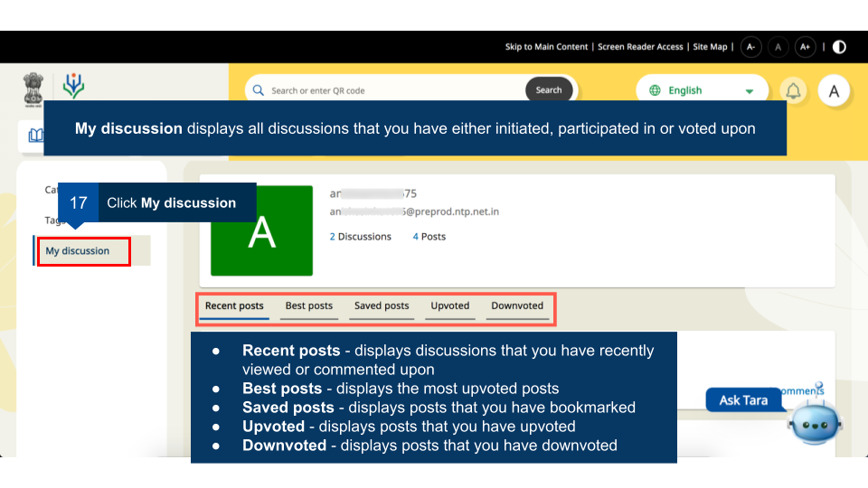View the Downvoted tab
Screen dimensions: 868x488
[517, 306]
